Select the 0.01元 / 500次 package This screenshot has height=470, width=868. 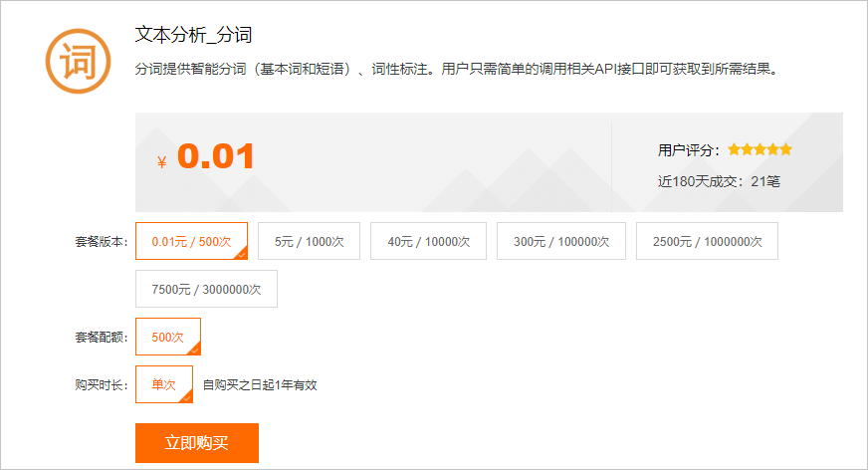click(x=191, y=241)
